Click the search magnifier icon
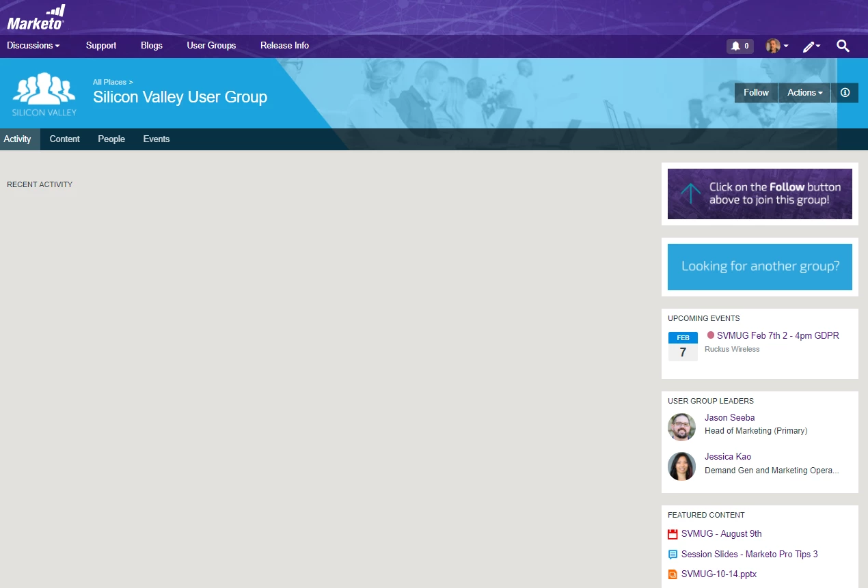 843,46
